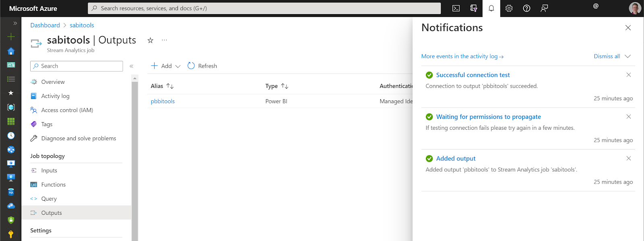Click the resource menu scrollbar up arrow
The width and height of the screenshot is (644, 241).
tap(135, 78)
